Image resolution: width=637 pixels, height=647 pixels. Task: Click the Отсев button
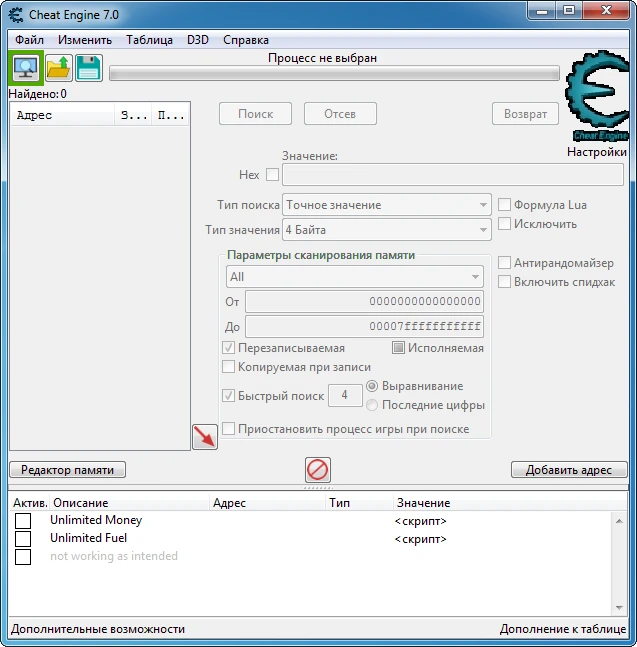(340, 113)
